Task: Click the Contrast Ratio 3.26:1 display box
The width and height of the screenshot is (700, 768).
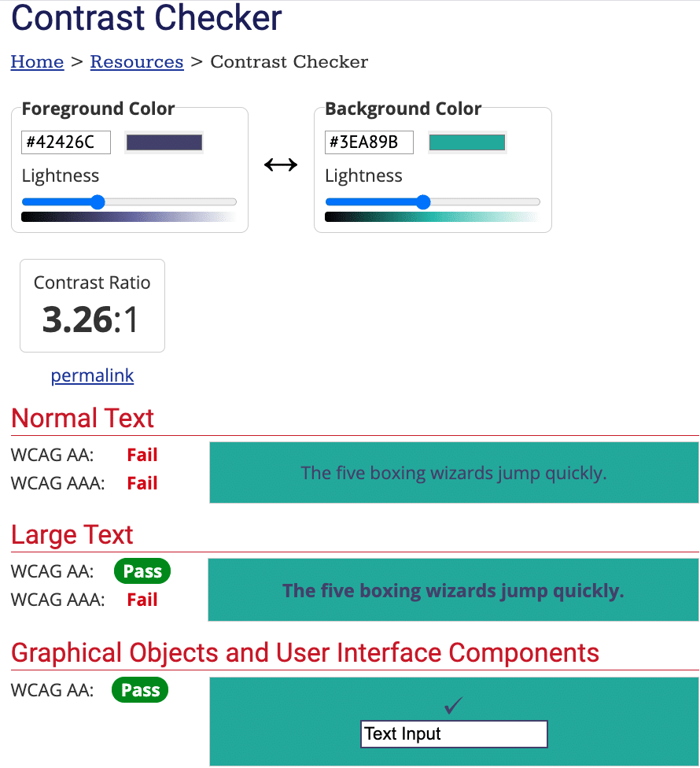Action: pos(92,305)
